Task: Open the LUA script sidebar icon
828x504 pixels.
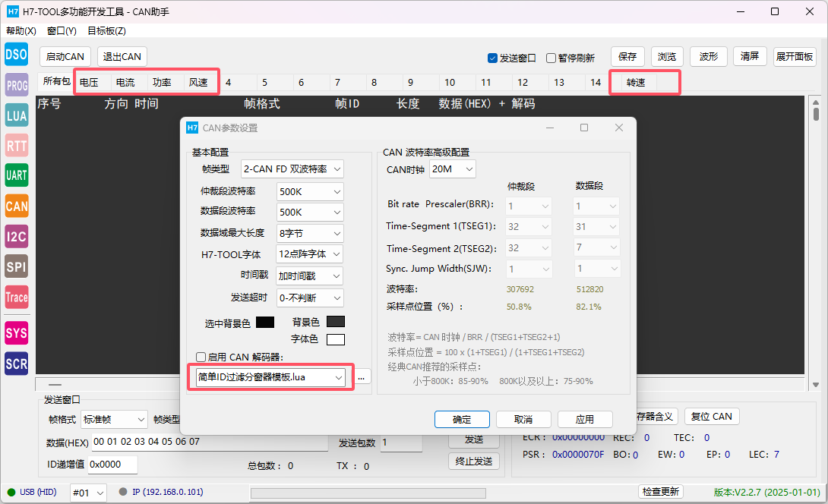Action: point(17,115)
